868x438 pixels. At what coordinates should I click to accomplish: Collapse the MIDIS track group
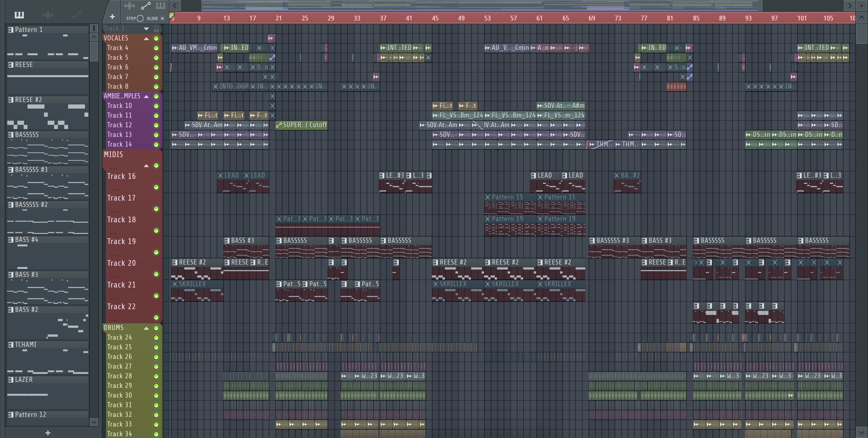click(146, 166)
